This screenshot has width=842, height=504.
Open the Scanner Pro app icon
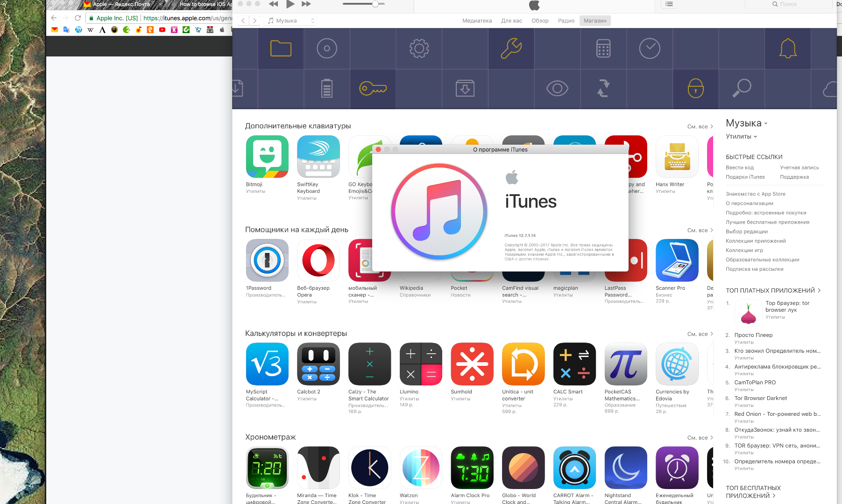[677, 260]
